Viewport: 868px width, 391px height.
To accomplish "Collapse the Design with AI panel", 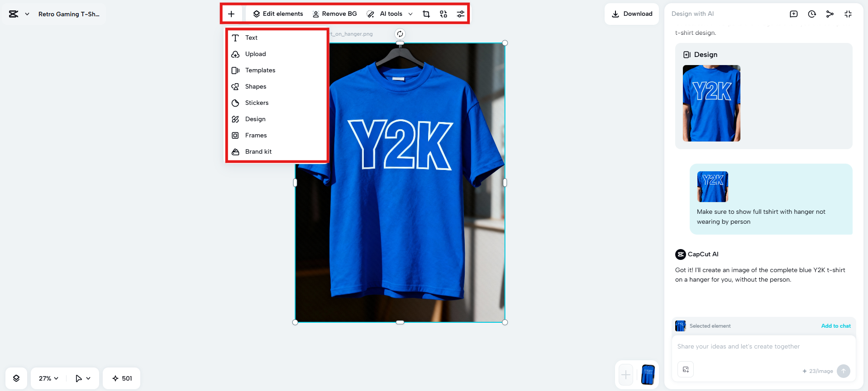I will (x=848, y=14).
